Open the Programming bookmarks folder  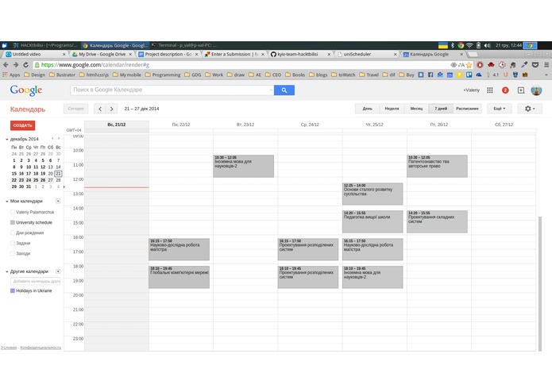(163, 75)
